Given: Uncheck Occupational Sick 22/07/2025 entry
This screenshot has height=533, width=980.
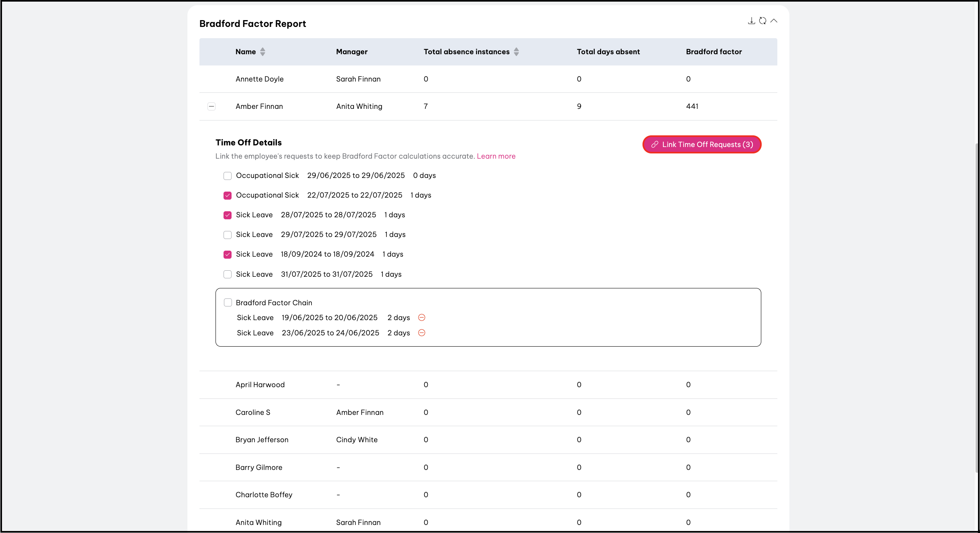Looking at the screenshot, I should click(228, 196).
